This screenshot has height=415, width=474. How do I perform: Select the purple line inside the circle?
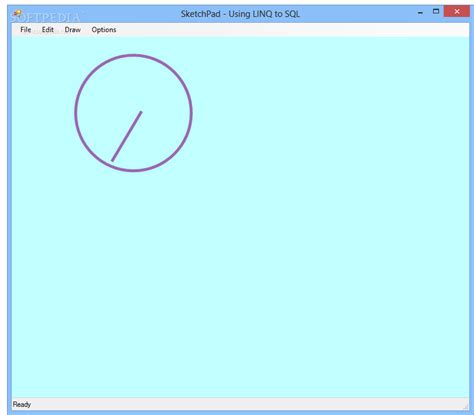tap(127, 136)
